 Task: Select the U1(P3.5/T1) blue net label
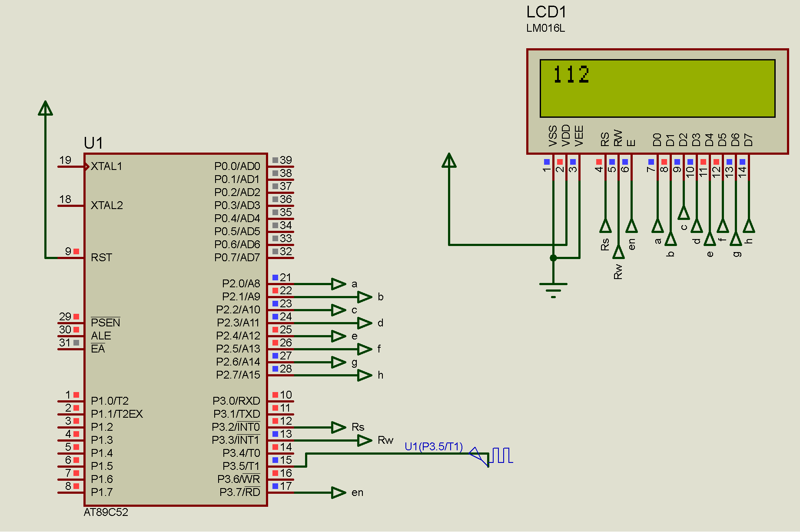pos(434,446)
